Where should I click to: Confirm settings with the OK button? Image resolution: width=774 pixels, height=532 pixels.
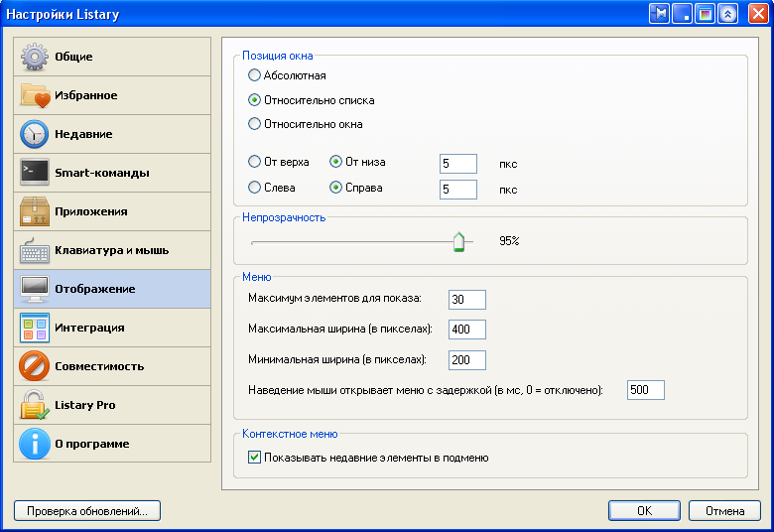click(x=644, y=511)
